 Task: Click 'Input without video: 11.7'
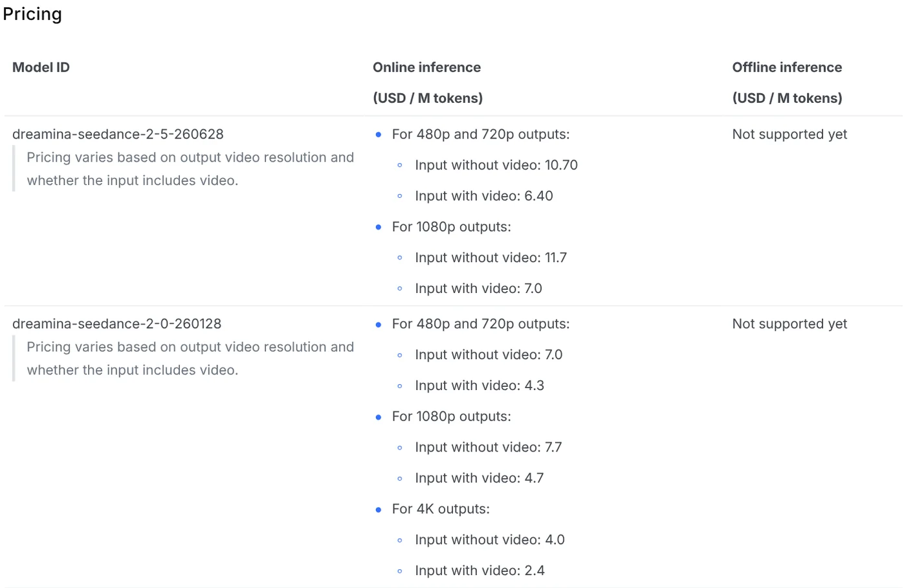click(491, 257)
